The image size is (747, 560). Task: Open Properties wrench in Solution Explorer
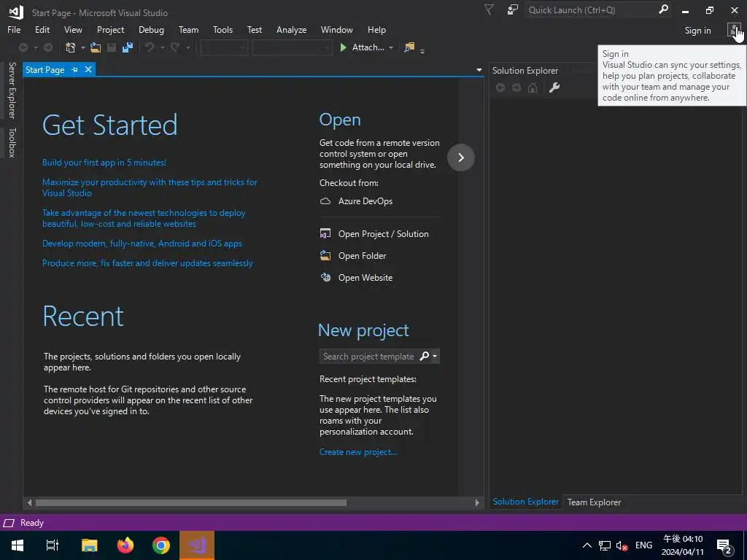coord(554,87)
